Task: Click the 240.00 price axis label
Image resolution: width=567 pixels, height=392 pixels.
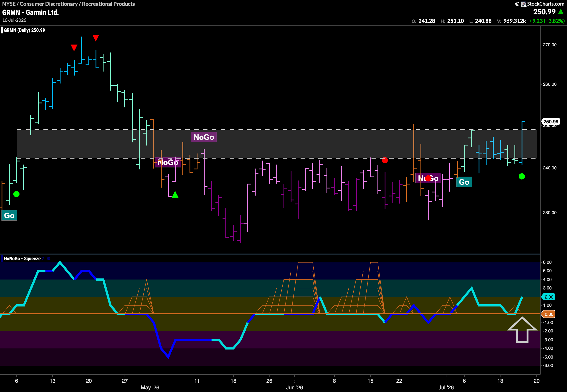Action: pyautogui.click(x=549, y=168)
